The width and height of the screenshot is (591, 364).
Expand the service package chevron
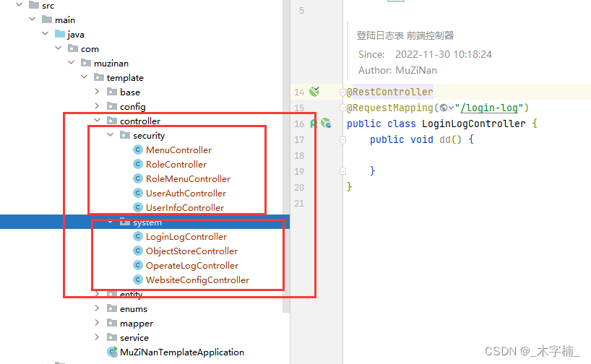[97, 337]
